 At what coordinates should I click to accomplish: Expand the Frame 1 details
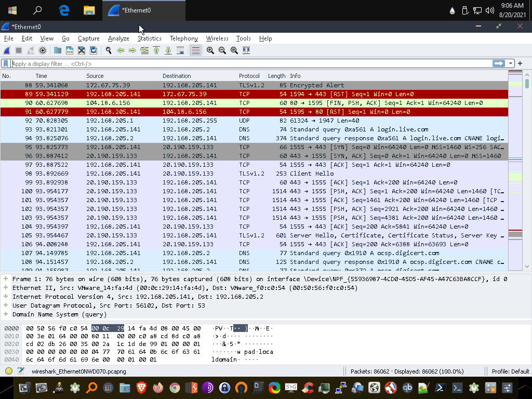pos(5,279)
